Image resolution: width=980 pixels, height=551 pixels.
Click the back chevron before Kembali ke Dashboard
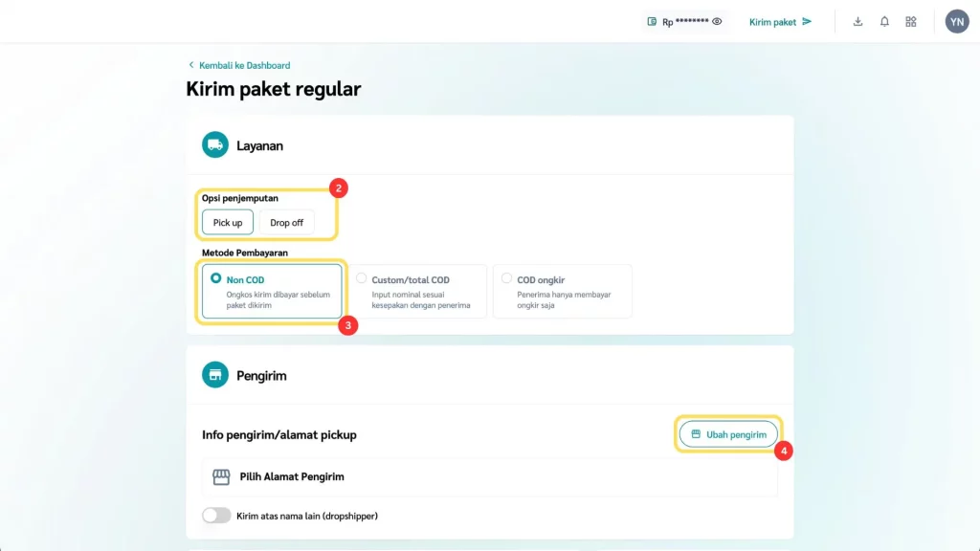point(191,65)
